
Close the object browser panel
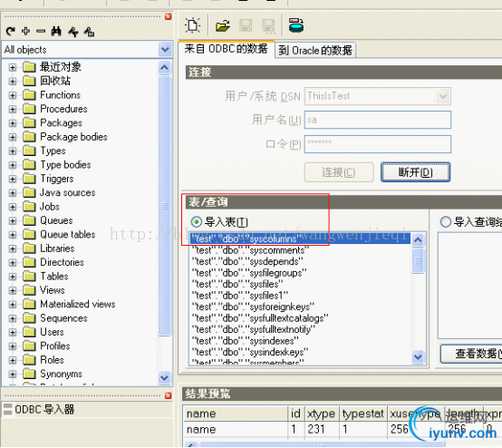[168, 16]
